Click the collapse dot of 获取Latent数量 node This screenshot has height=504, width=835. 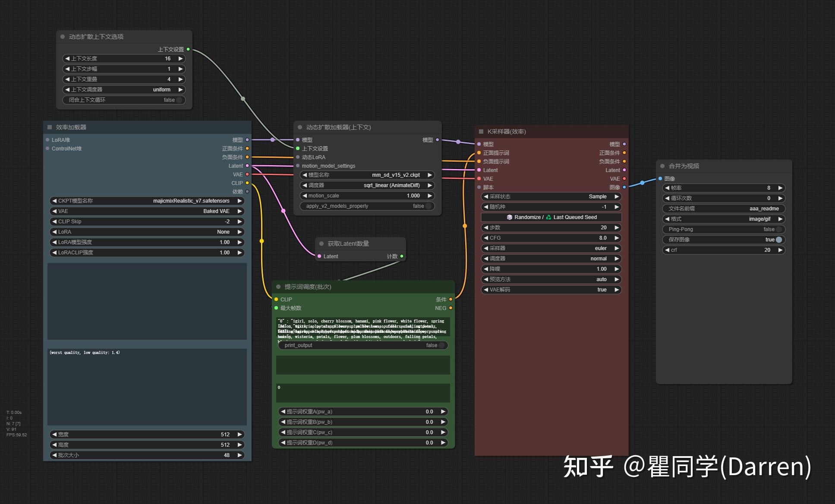coord(321,244)
